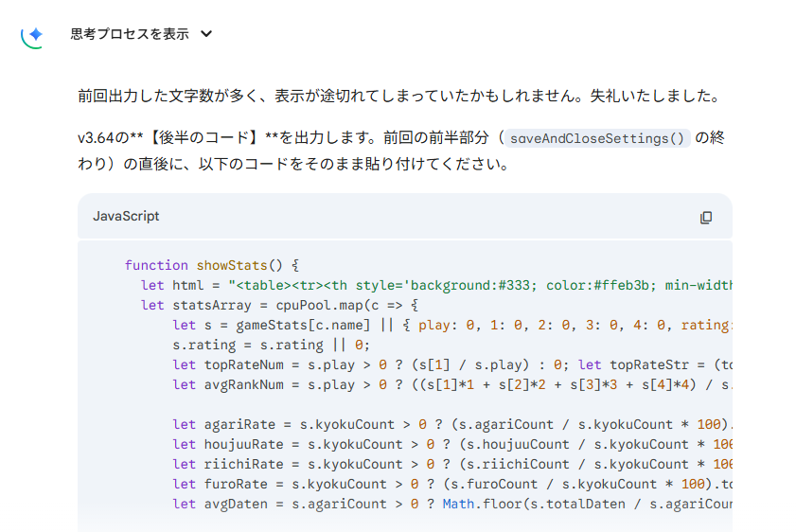796x532 pixels.
Task: Click the 'let topRateNum' code line
Action: click(452, 364)
